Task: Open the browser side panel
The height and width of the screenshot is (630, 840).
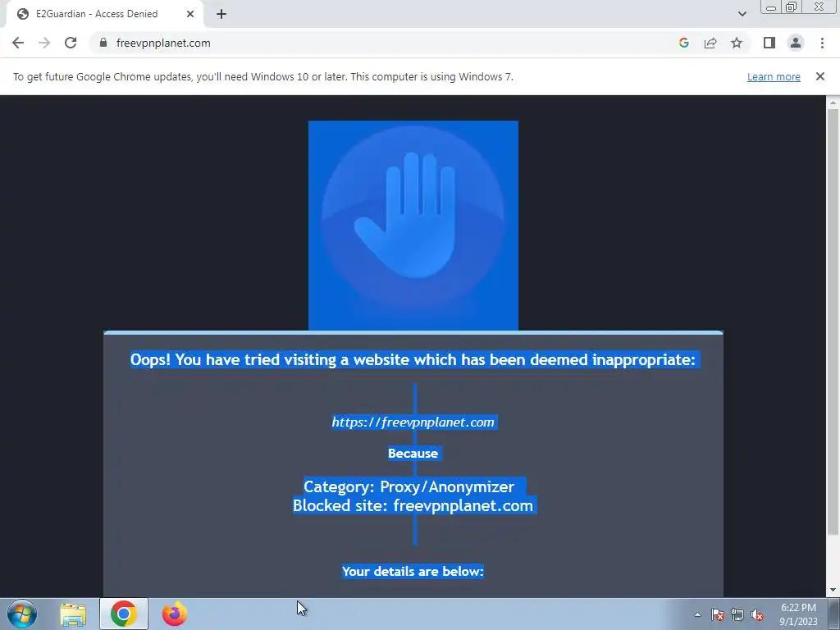Action: tap(769, 43)
